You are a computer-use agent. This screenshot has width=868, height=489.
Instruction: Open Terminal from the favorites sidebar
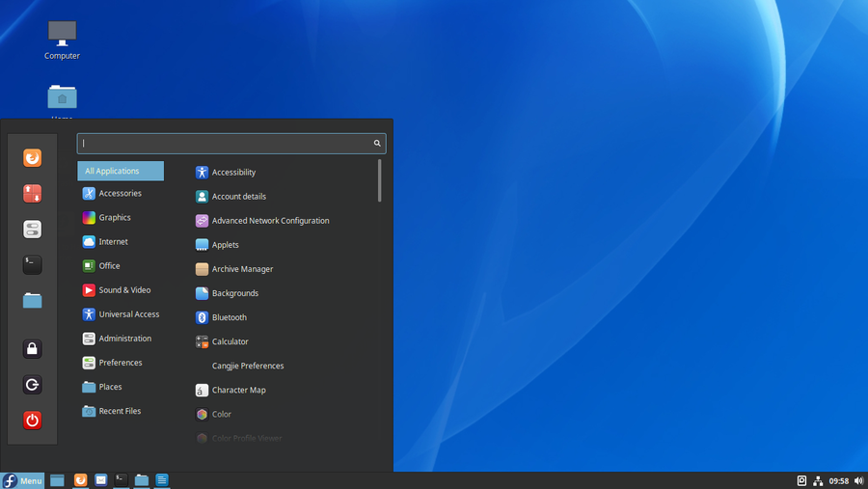point(32,264)
